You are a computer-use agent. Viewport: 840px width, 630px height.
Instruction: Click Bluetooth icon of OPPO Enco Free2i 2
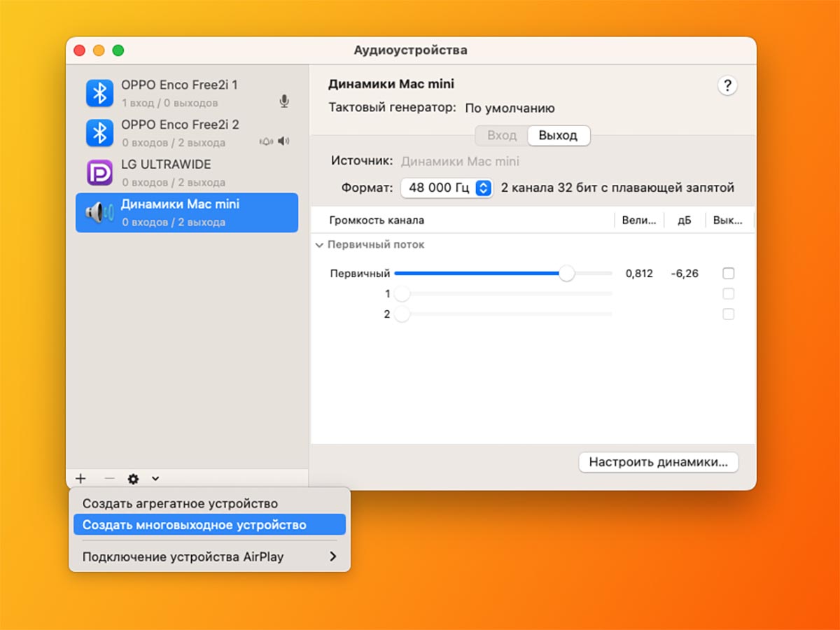click(99, 133)
